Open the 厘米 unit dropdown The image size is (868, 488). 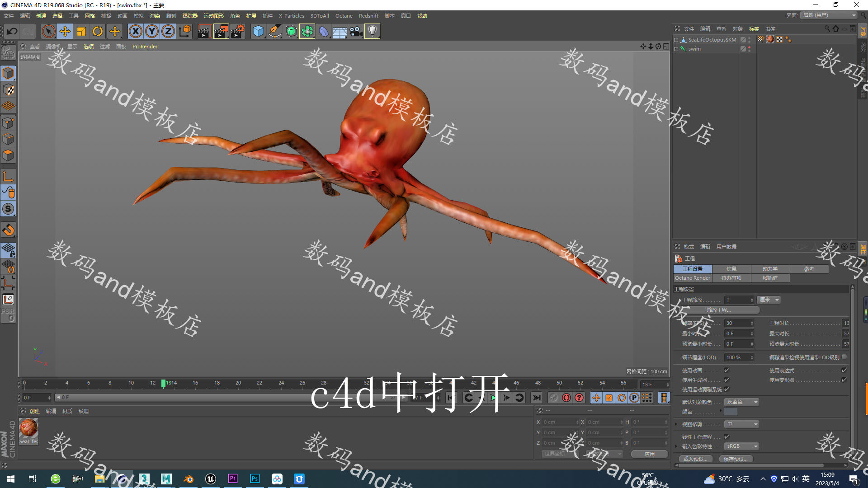(769, 300)
